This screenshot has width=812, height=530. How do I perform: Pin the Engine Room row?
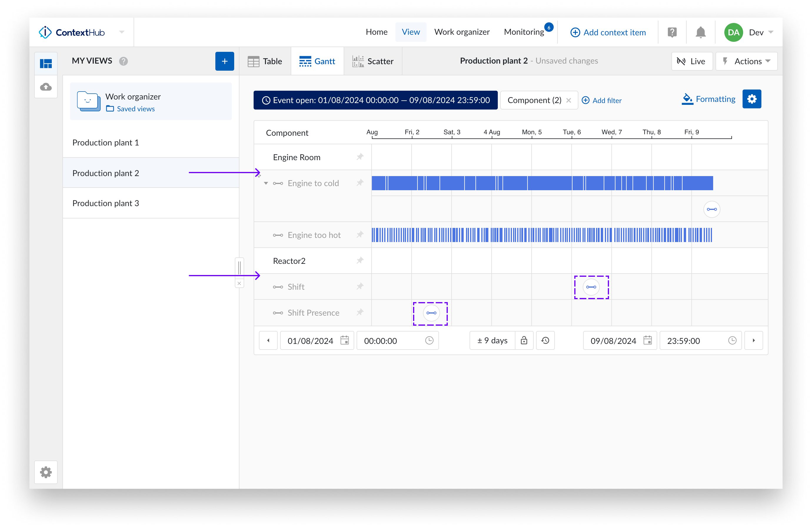[x=360, y=157]
